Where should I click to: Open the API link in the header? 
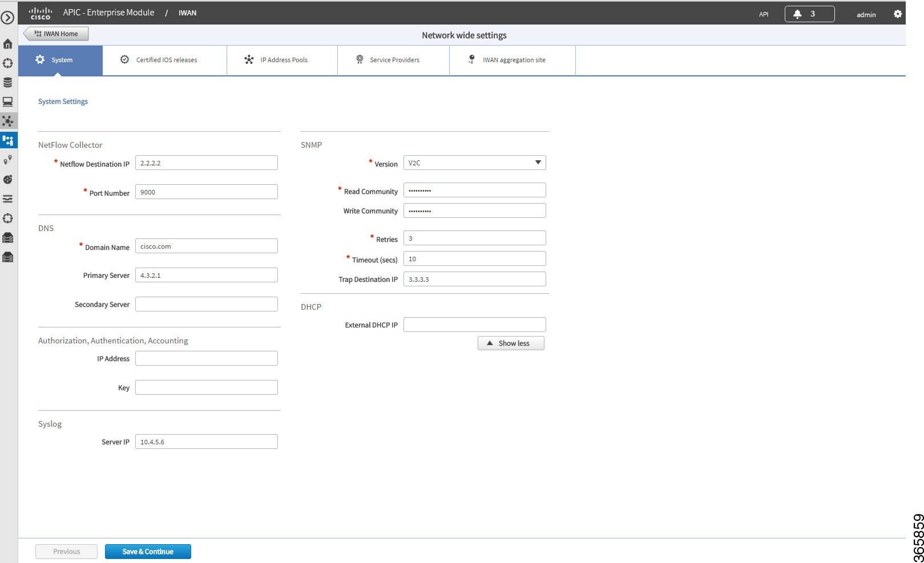coord(764,14)
